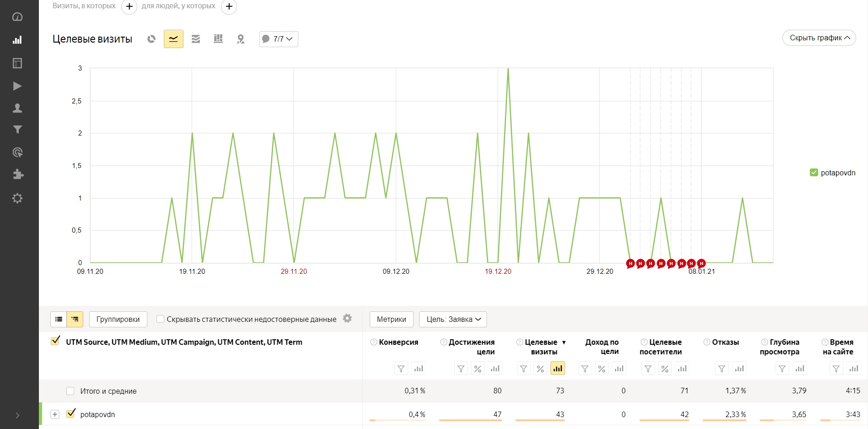The image size is (868, 429).
Task: Click the table settings gear icon
Action: 347,319
